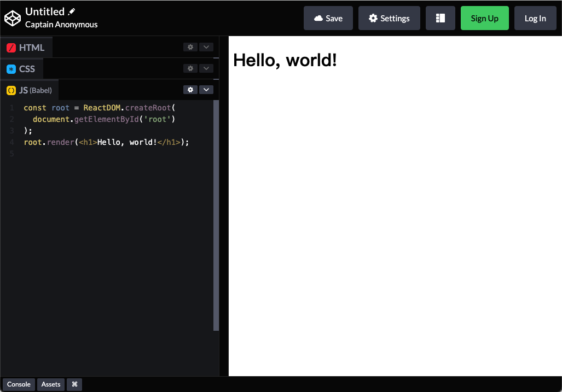Image resolution: width=562 pixels, height=392 pixels.
Task: Click 'getElementById' in the code
Action: click(x=107, y=119)
